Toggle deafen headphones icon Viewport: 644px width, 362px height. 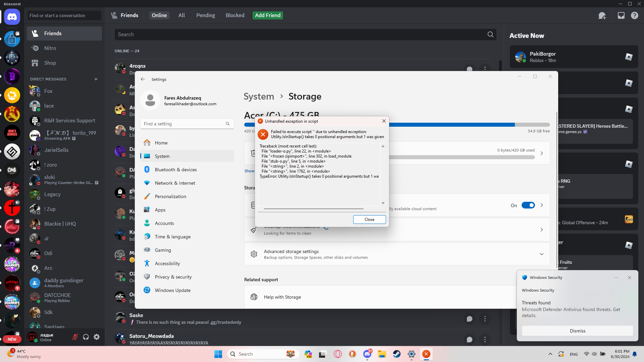[86, 337]
